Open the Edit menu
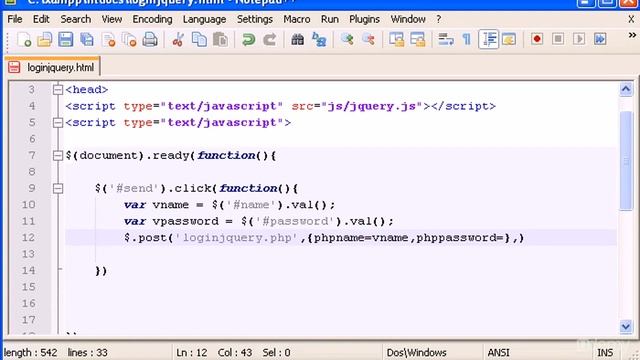640x360 pixels. (x=41, y=19)
